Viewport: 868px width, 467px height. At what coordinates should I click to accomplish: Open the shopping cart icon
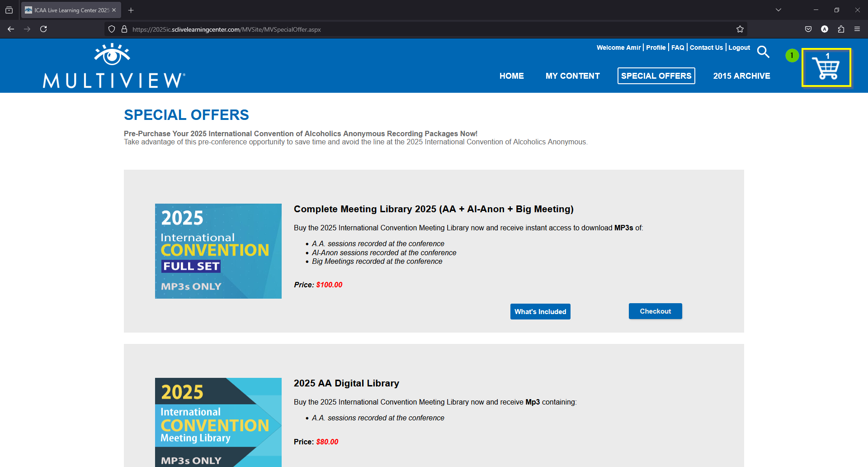click(826, 67)
